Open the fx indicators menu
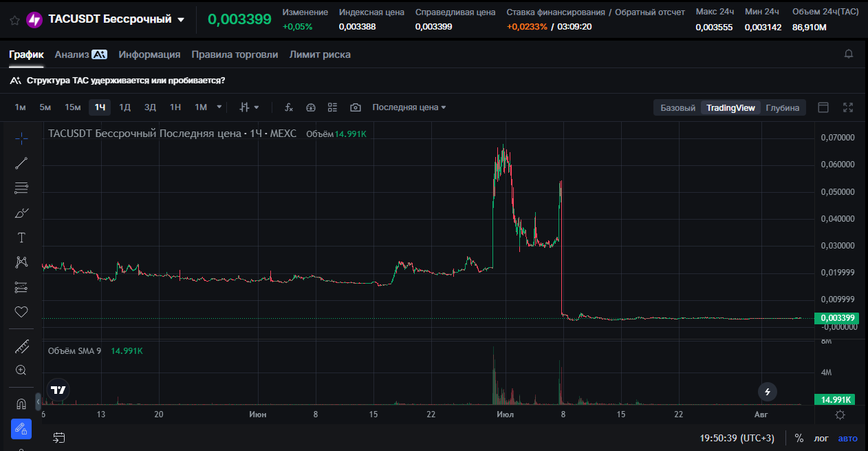Screen dimensions: 868x451 pos(289,107)
